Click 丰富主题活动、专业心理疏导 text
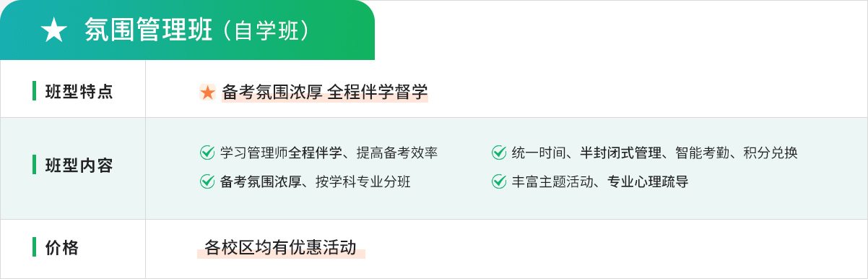 tap(600, 181)
